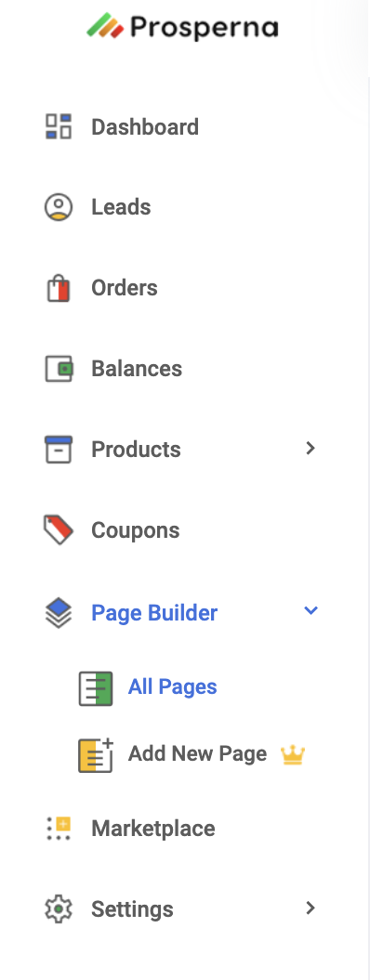The height and width of the screenshot is (980, 370).
Task: Click the Marketplace dotted grid icon
Action: pyautogui.click(x=59, y=829)
